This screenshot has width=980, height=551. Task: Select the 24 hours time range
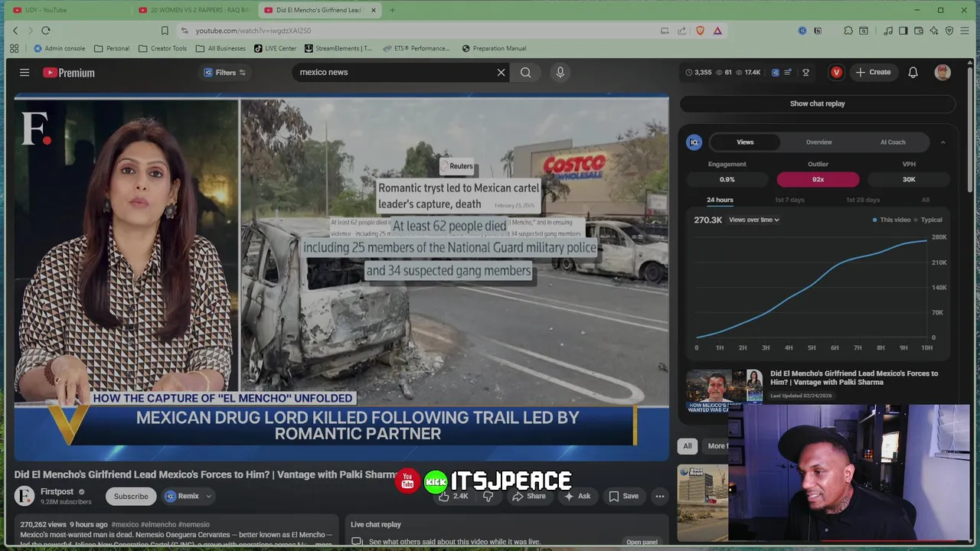(x=720, y=200)
